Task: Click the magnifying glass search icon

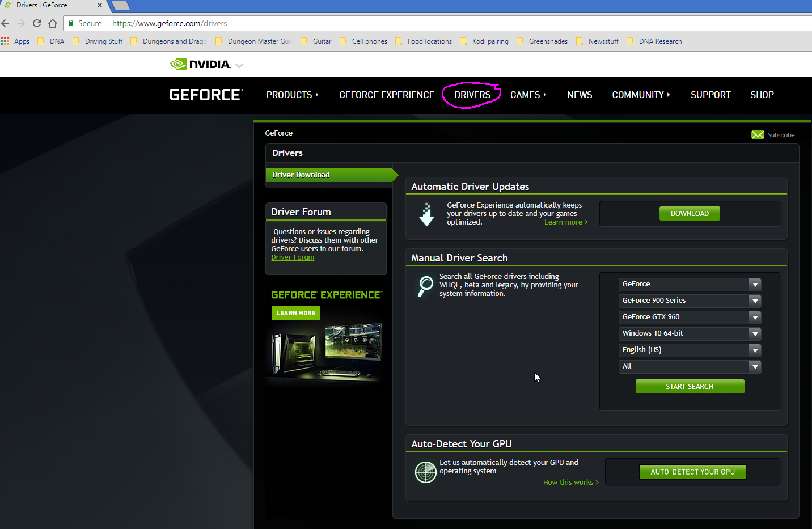Action: click(425, 286)
